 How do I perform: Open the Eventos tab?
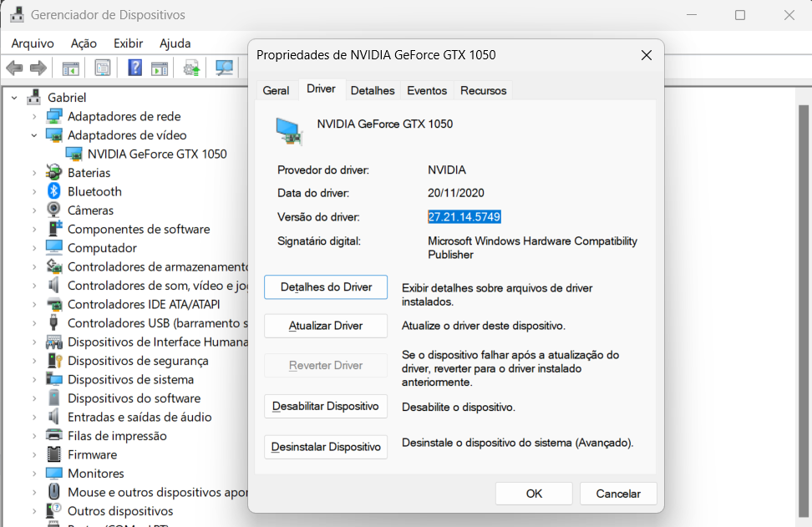[x=427, y=90]
